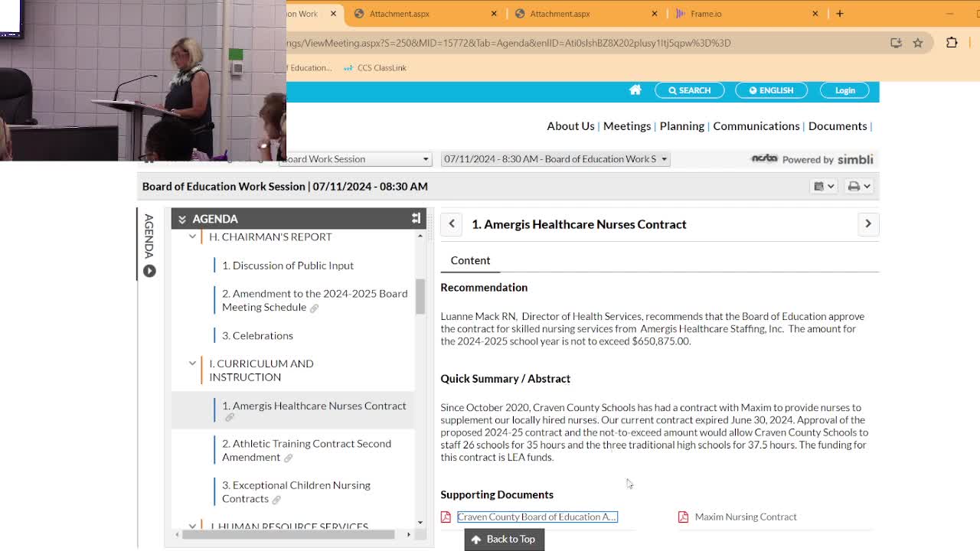Select the Content tab
The image size is (980, 551).
click(x=470, y=260)
